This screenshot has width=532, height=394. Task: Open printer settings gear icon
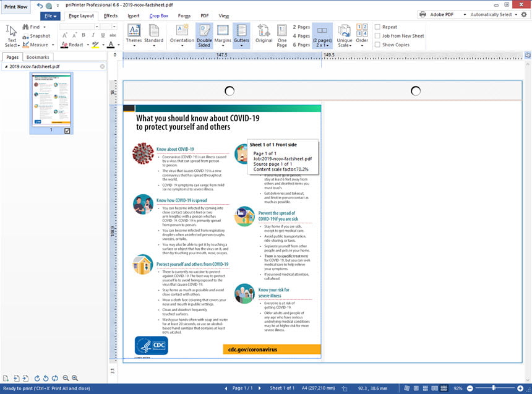[524, 15]
